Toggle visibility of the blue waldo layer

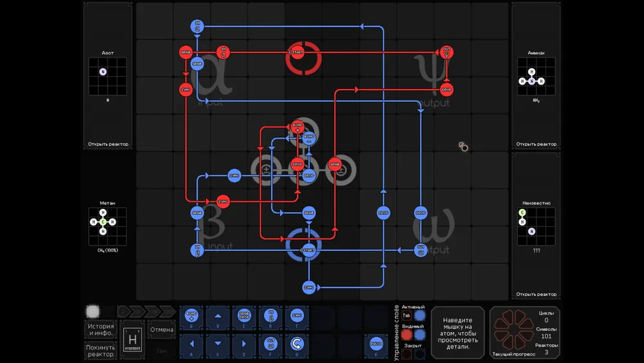click(x=420, y=335)
